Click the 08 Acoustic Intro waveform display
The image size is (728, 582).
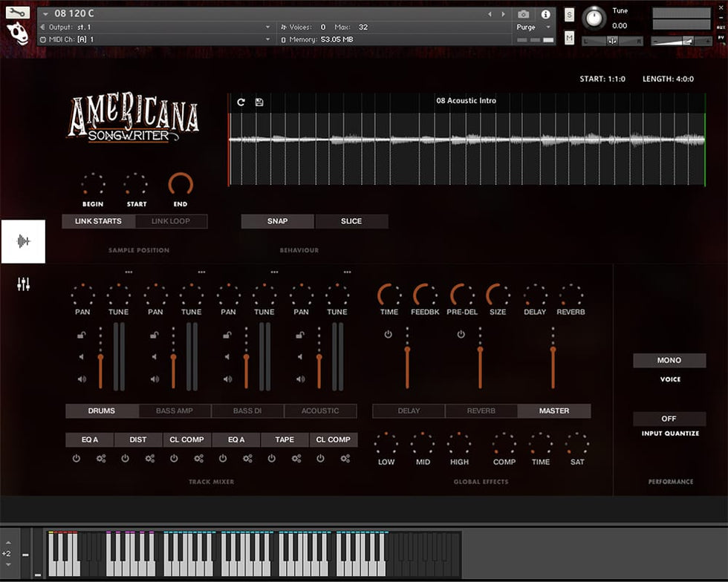467,141
